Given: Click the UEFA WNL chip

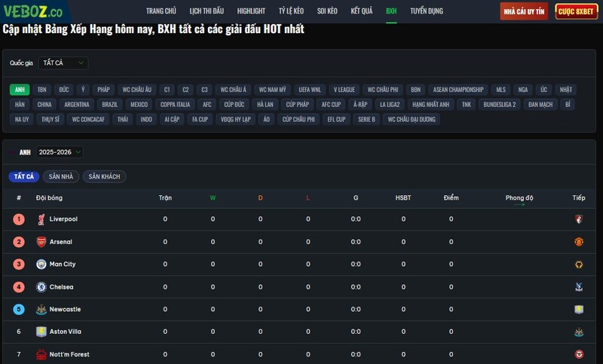Looking at the screenshot, I should pyautogui.click(x=310, y=90).
